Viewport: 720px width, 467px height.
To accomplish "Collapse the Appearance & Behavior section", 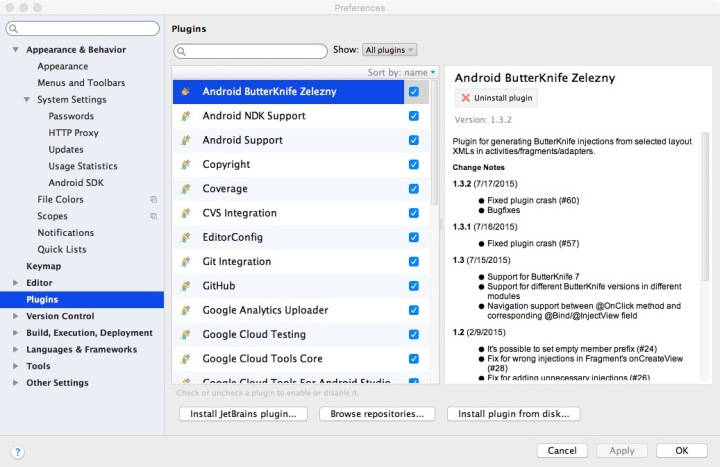I will click(16, 50).
